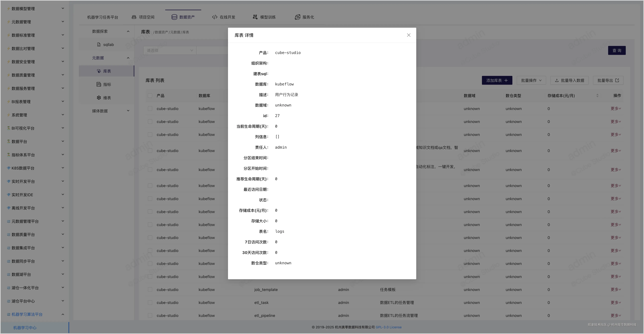Select the 维表 cube icon
The width and height of the screenshot is (644, 334).
(x=99, y=98)
